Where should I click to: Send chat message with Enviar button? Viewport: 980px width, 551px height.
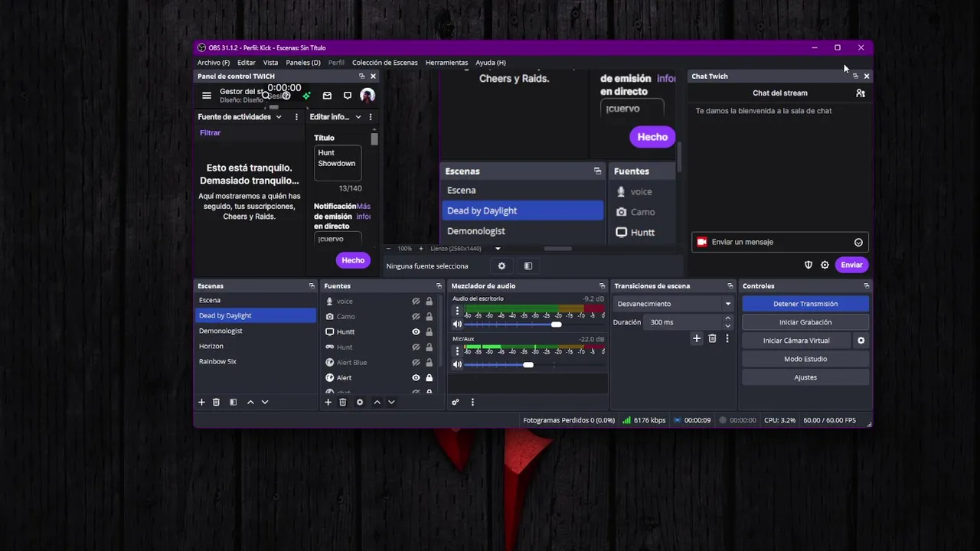point(851,265)
